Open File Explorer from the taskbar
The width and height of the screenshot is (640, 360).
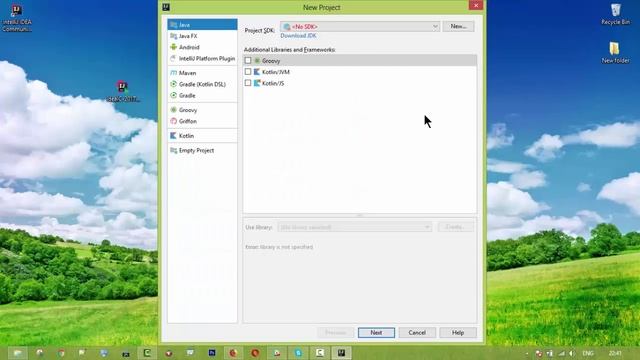(x=18, y=353)
